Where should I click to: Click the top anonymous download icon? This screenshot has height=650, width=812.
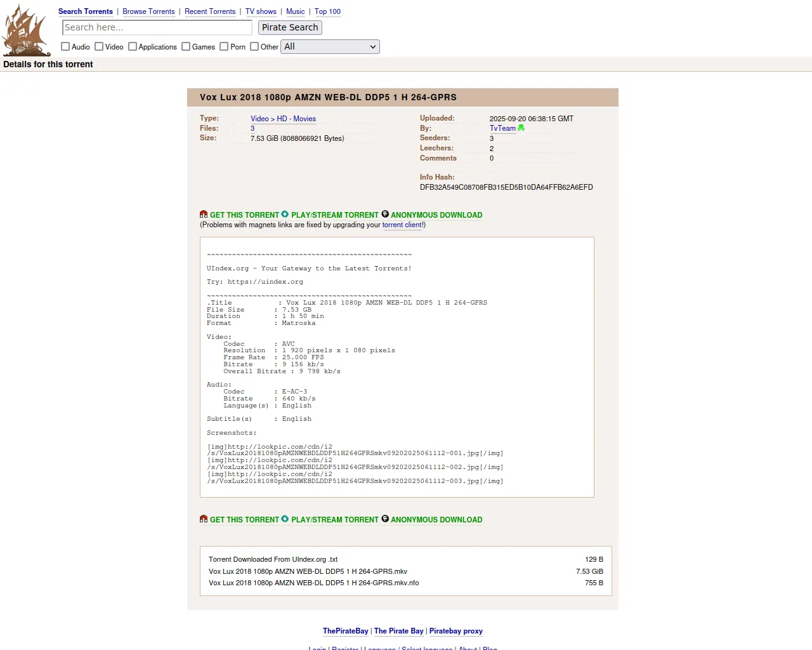tap(385, 215)
